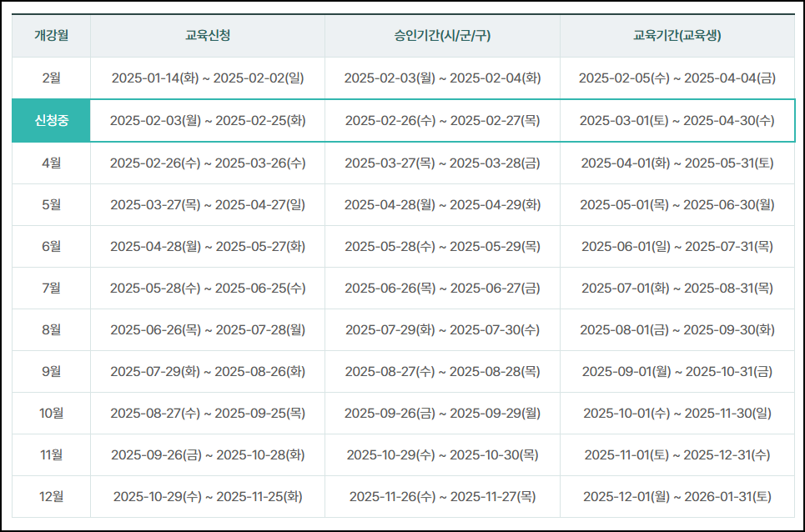Click training period 2025-12-01(월) ~ 2026-01-31(토)
The height and width of the screenshot is (532, 805).
click(x=677, y=497)
